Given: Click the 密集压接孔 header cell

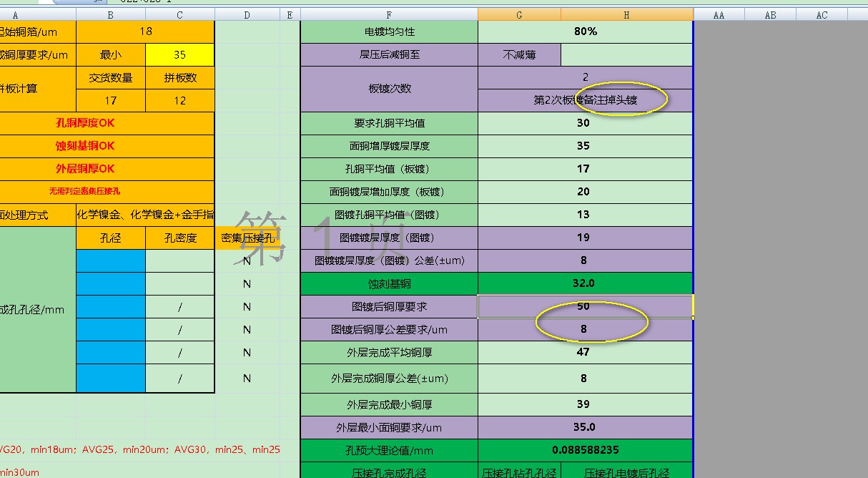Looking at the screenshot, I should click(247, 238).
